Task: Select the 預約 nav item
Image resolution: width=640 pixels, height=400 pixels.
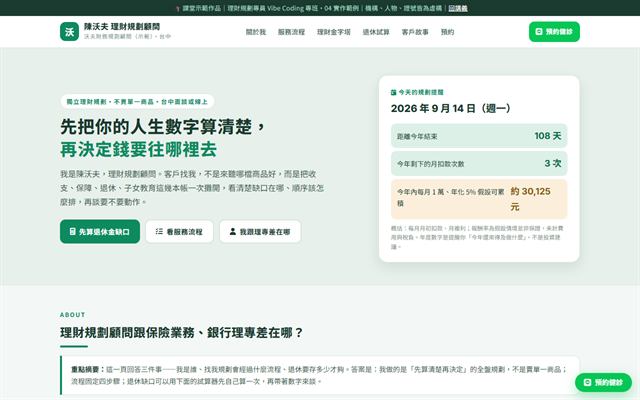Action: (447, 32)
